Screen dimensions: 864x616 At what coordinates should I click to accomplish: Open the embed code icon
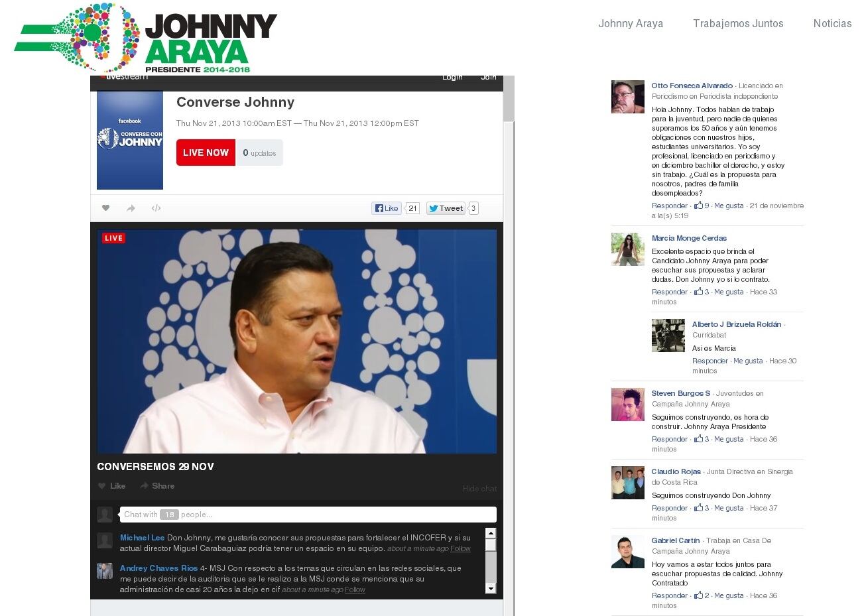(156, 208)
